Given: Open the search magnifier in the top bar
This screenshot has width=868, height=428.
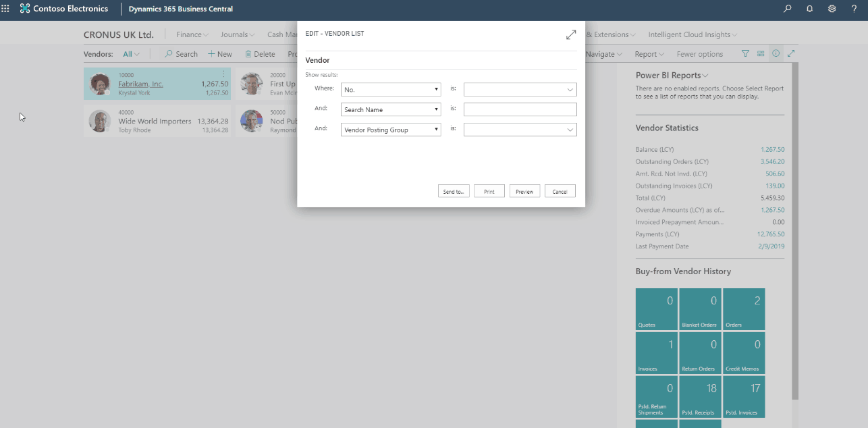Looking at the screenshot, I should 787,9.
